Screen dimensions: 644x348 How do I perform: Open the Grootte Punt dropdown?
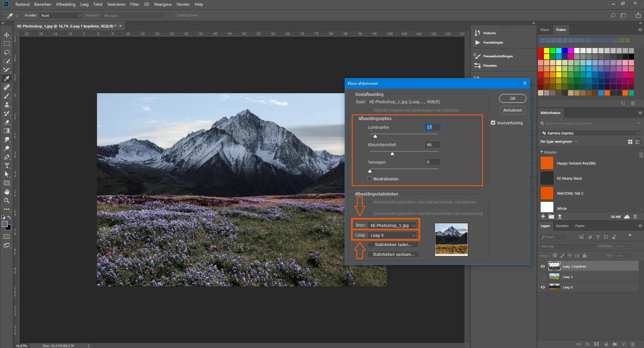(x=60, y=15)
